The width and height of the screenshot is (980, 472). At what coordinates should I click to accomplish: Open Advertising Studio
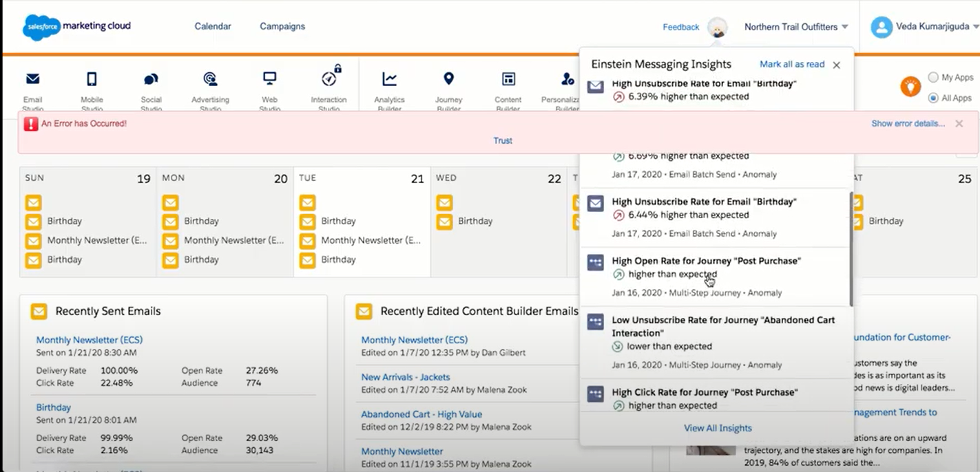click(x=210, y=85)
